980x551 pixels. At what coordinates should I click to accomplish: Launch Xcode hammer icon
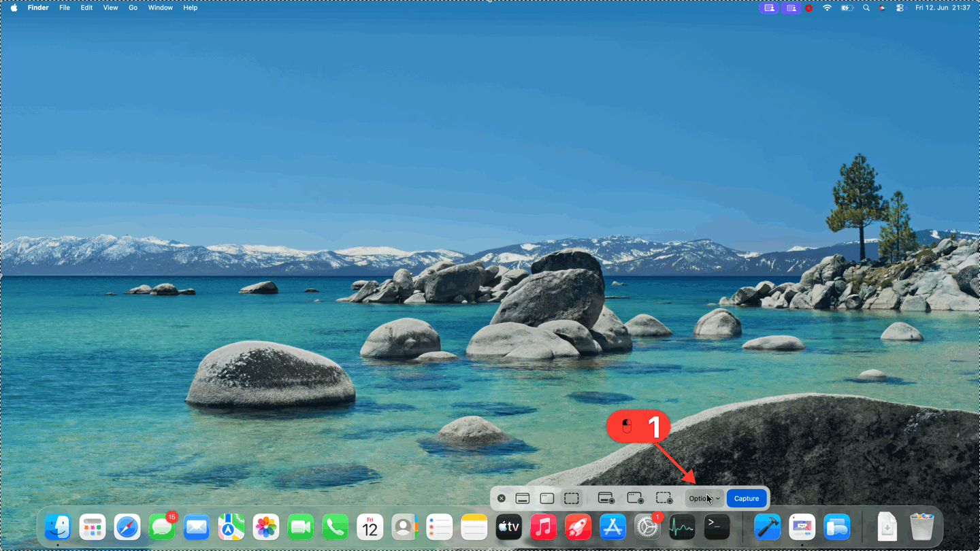click(x=768, y=527)
